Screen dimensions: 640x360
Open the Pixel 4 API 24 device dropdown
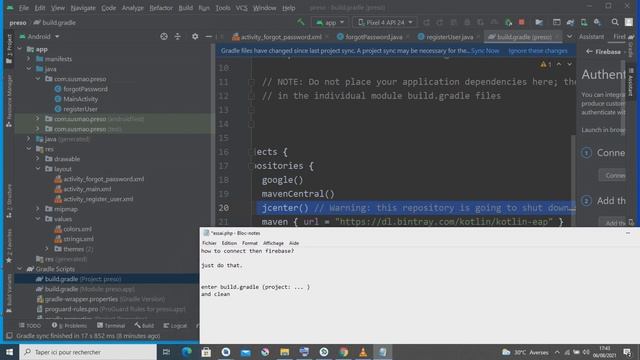tap(385, 22)
